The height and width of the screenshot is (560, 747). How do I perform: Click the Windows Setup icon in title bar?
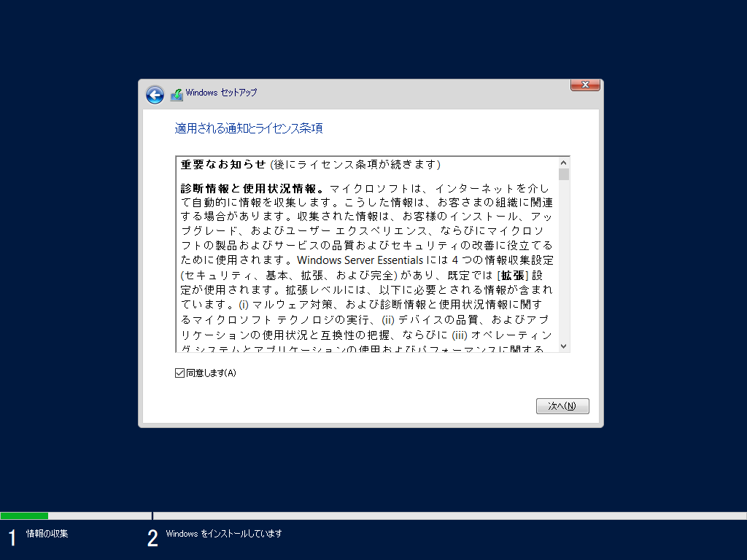[x=177, y=95]
